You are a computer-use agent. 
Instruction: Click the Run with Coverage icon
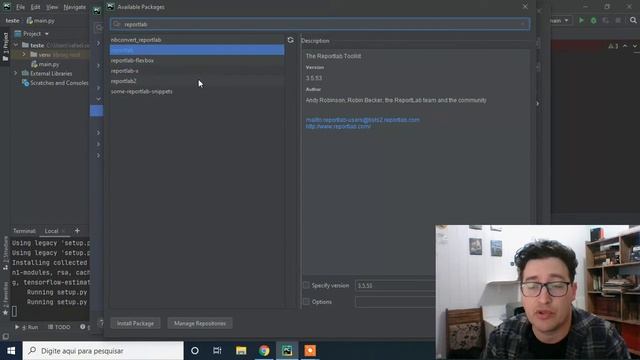tap(606, 20)
